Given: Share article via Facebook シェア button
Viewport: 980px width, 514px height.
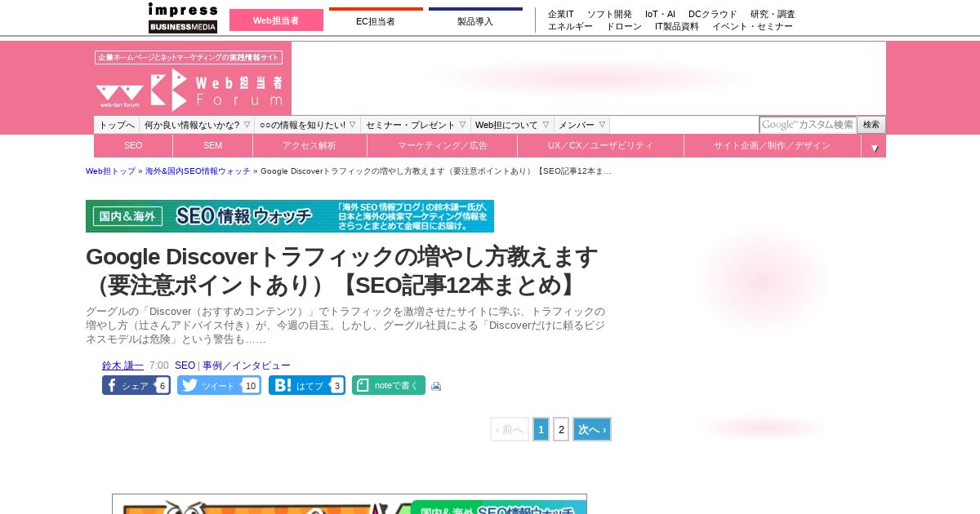Looking at the screenshot, I should click(136, 385).
